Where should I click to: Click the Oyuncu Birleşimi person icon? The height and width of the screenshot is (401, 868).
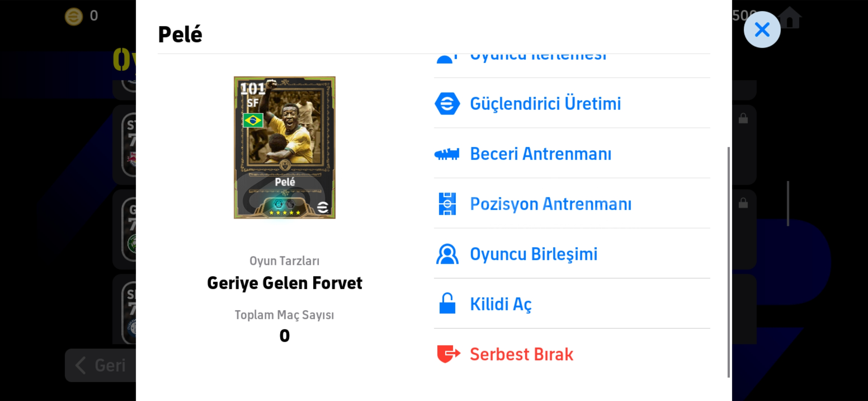tap(447, 254)
